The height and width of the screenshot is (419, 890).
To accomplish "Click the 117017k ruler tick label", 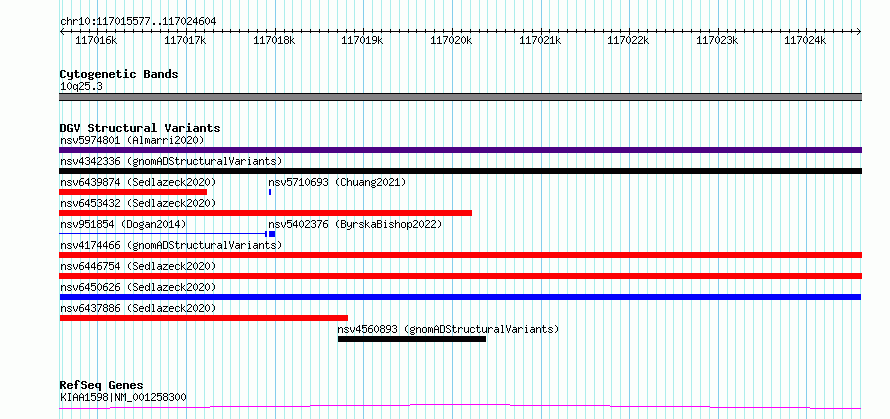I will [x=184, y=40].
